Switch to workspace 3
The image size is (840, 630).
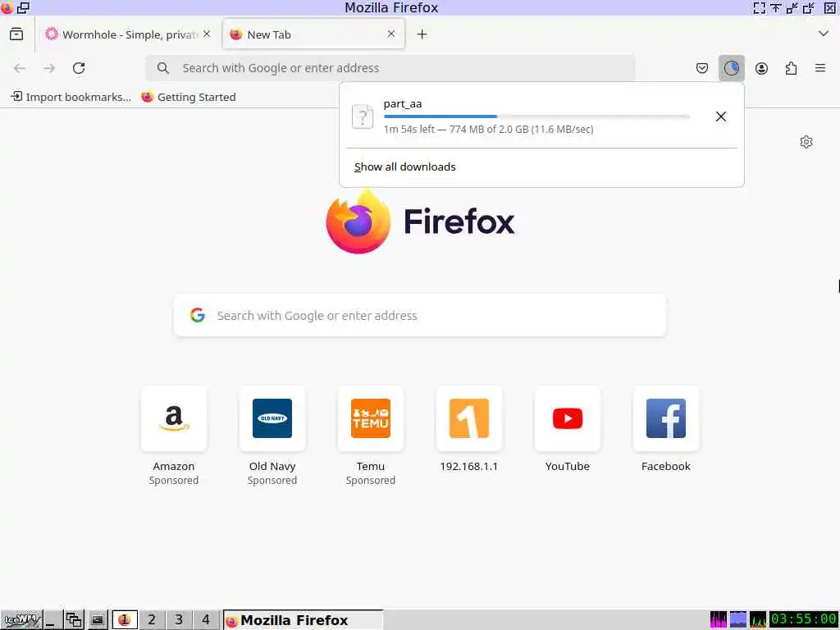[x=179, y=620]
